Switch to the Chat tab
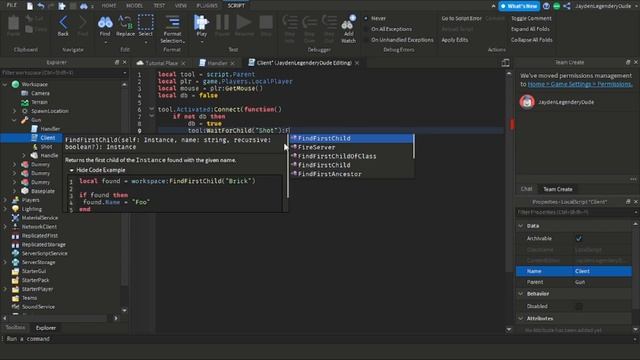Image resolution: width=640 pixels, height=360 pixels. [527, 189]
